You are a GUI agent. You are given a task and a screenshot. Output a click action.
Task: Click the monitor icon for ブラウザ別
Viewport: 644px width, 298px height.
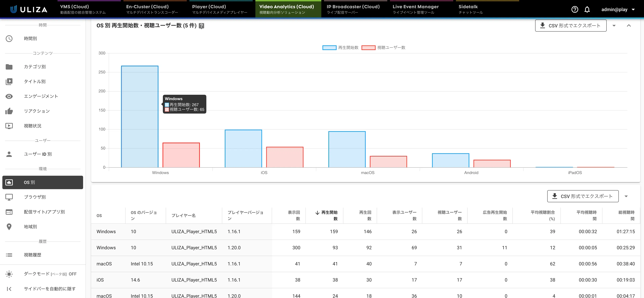9,197
